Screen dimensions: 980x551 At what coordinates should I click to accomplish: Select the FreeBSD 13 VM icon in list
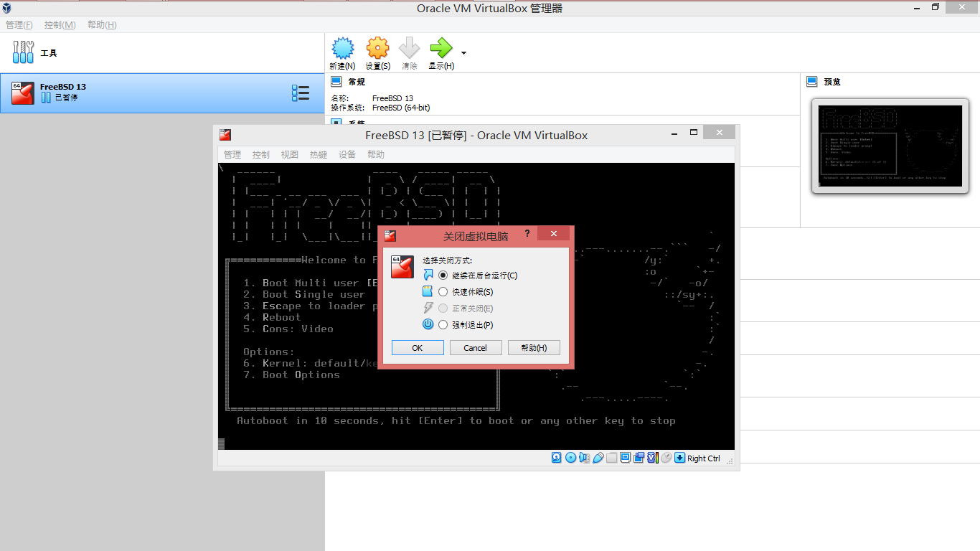(x=23, y=93)
